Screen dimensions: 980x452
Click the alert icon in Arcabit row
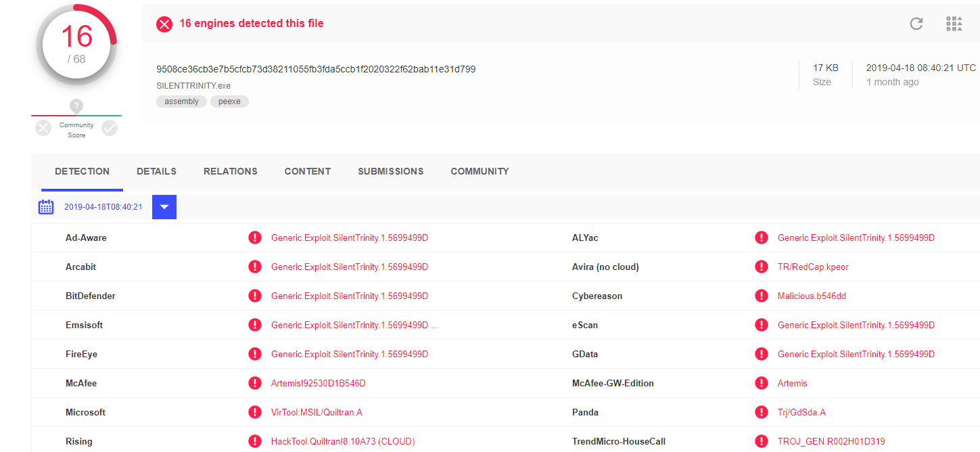click(255, 267)
